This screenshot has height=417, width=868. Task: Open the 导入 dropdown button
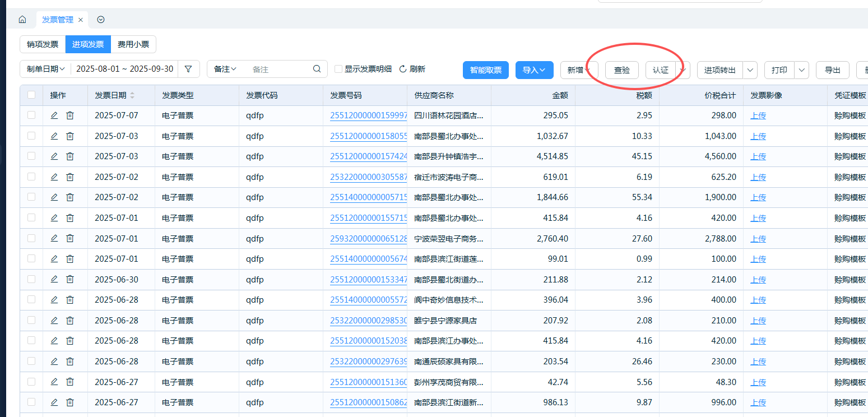[534, 70]
